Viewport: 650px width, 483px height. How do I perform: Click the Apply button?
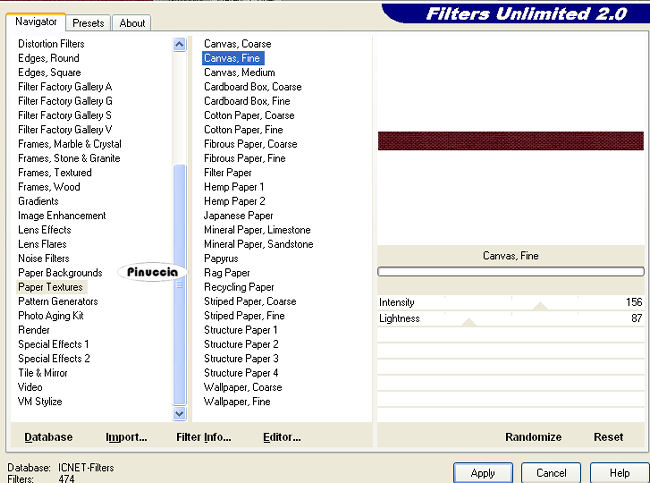pos(483,473)
